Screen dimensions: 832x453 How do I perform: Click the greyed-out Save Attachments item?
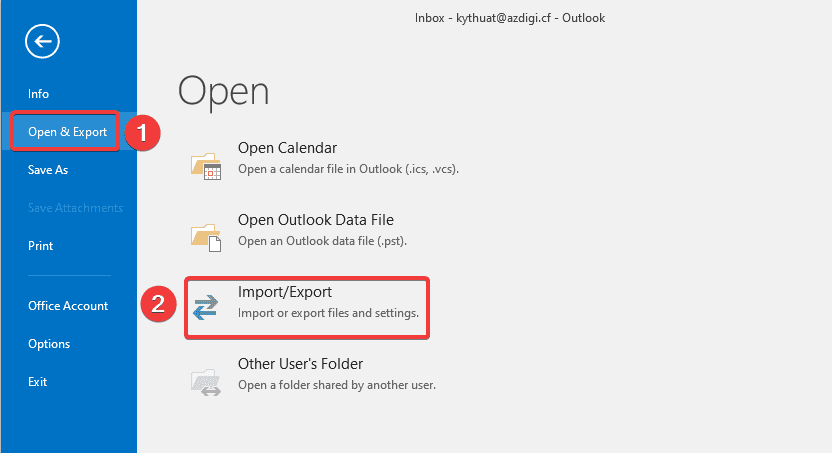(75, 208)
